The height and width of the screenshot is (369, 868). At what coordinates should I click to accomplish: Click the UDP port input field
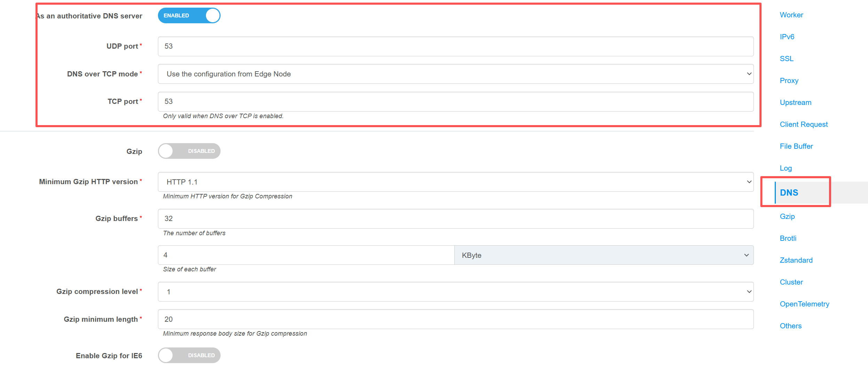click(x=455, y=46)
